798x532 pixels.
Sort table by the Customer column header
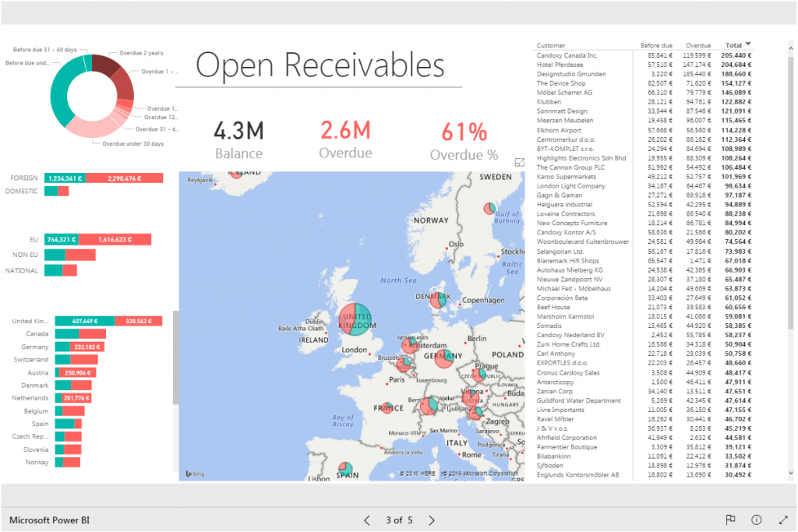tap(551, 45)
